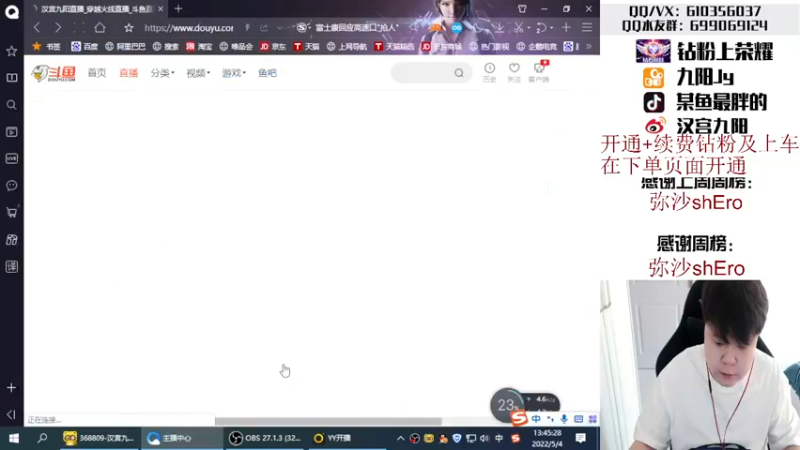Bookmark this page with the star

click(x=129, y=28)
